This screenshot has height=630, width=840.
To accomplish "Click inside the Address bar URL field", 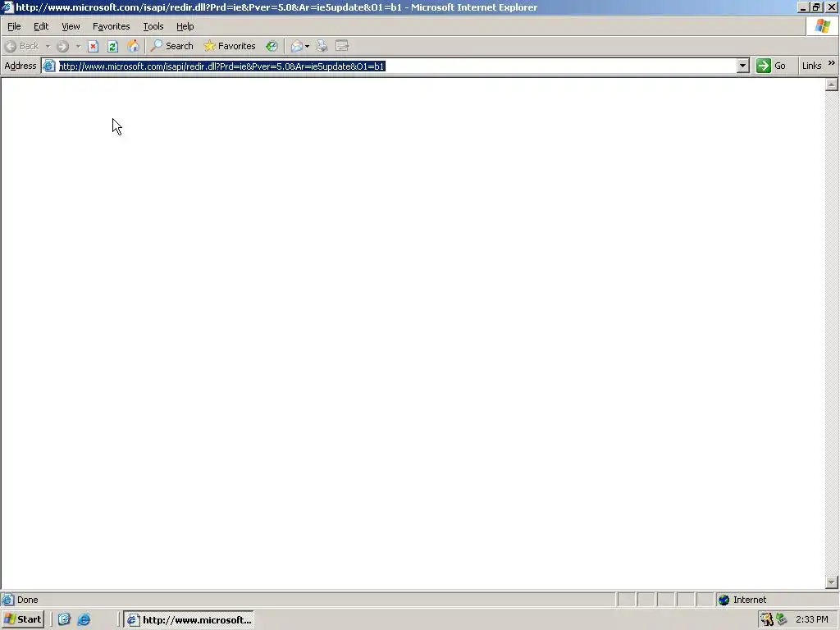I will (396, 66).
